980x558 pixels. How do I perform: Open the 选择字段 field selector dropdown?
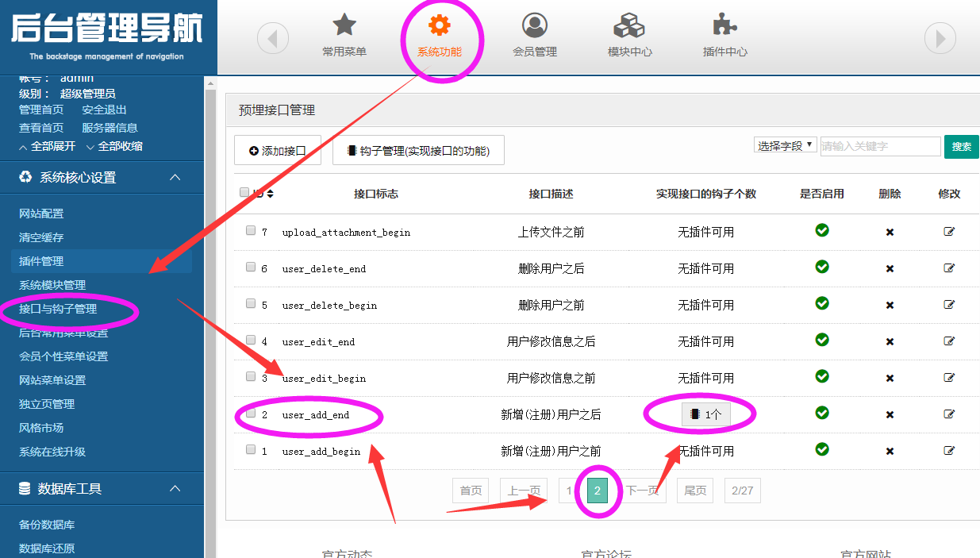tap(785, 145)
